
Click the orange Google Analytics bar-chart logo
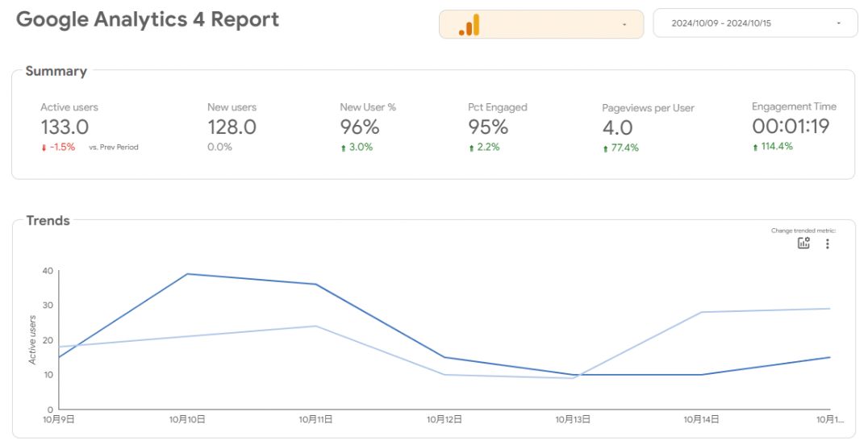[469, 25]
